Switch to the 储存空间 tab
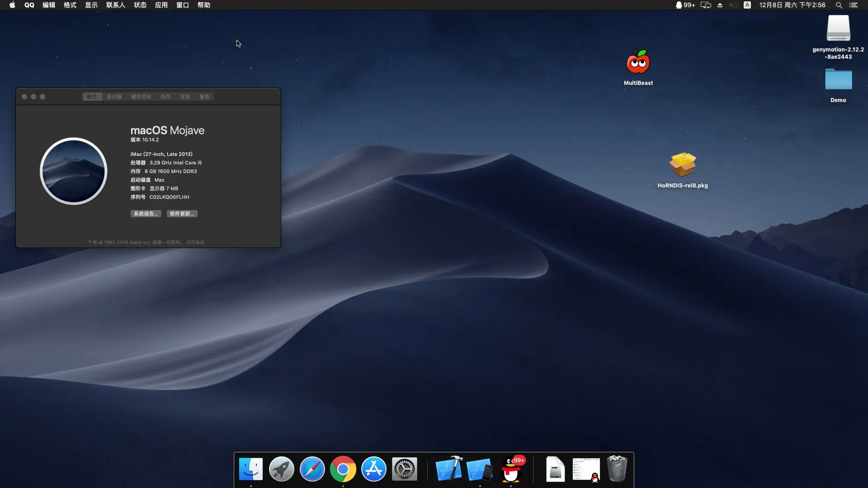This screenshot has width=868, height=488. [x=141, y=97]
